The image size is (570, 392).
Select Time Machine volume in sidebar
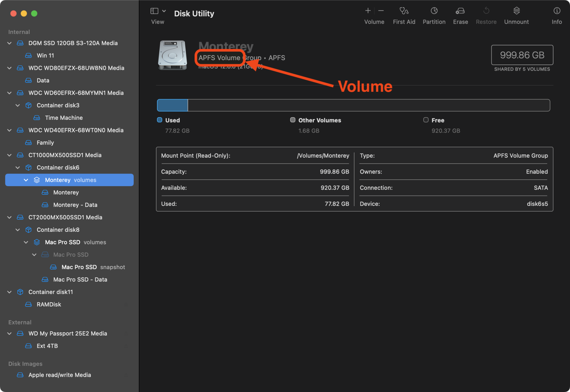[x=64, y=118]
